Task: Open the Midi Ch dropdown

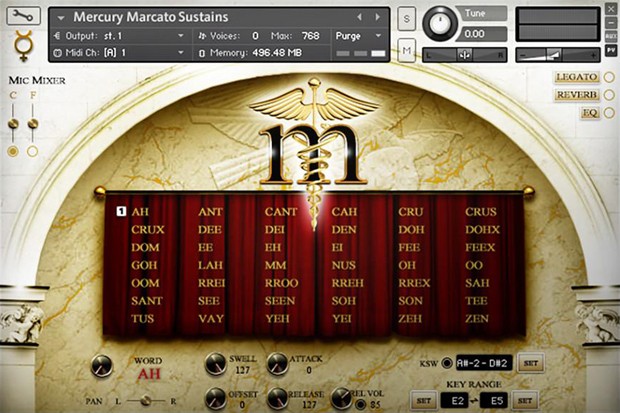Action: pos(119,53)
